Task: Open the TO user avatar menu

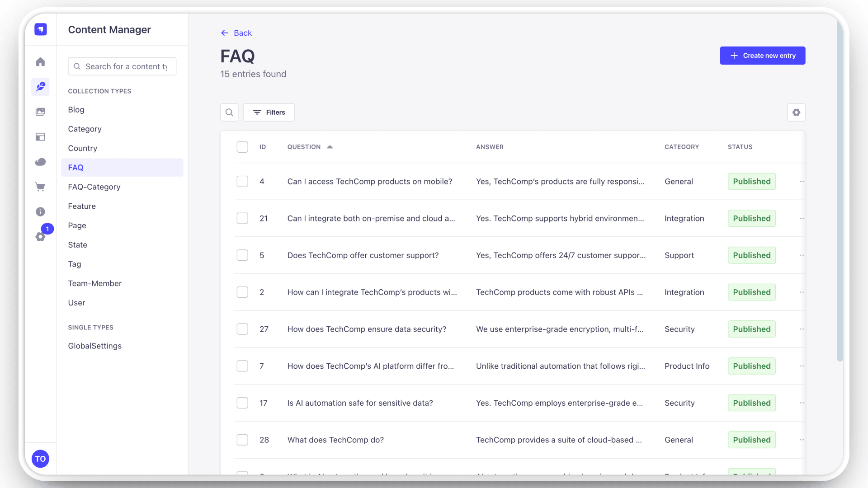Action: pyautogui.click(x=41, y=459)
